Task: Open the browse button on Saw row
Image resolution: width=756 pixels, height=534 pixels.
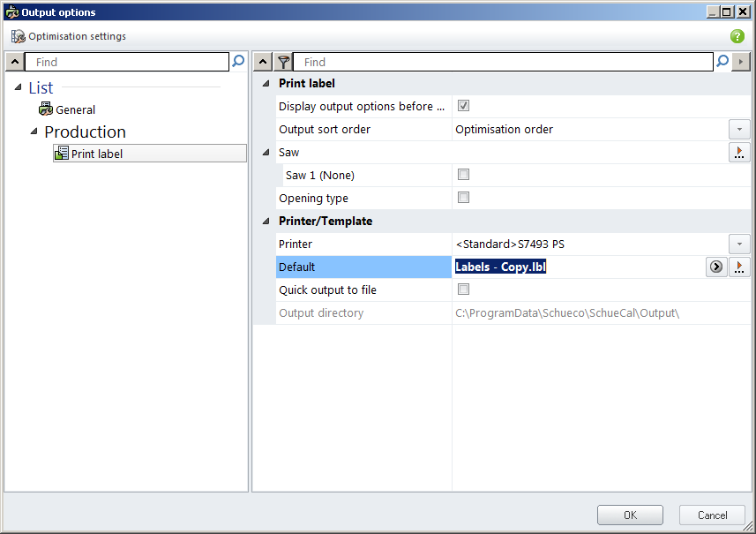Action: click(739, 153)
